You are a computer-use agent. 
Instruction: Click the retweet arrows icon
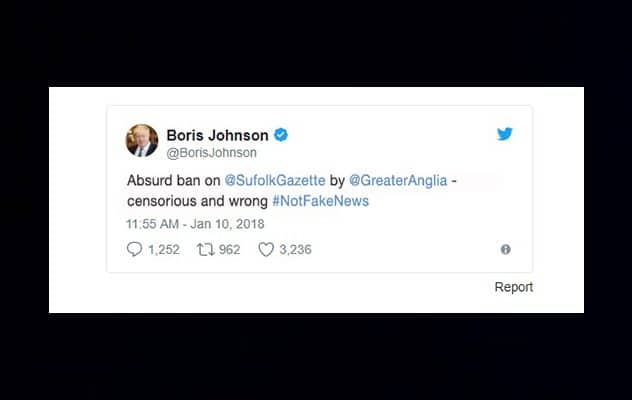[x=205, y=250]
